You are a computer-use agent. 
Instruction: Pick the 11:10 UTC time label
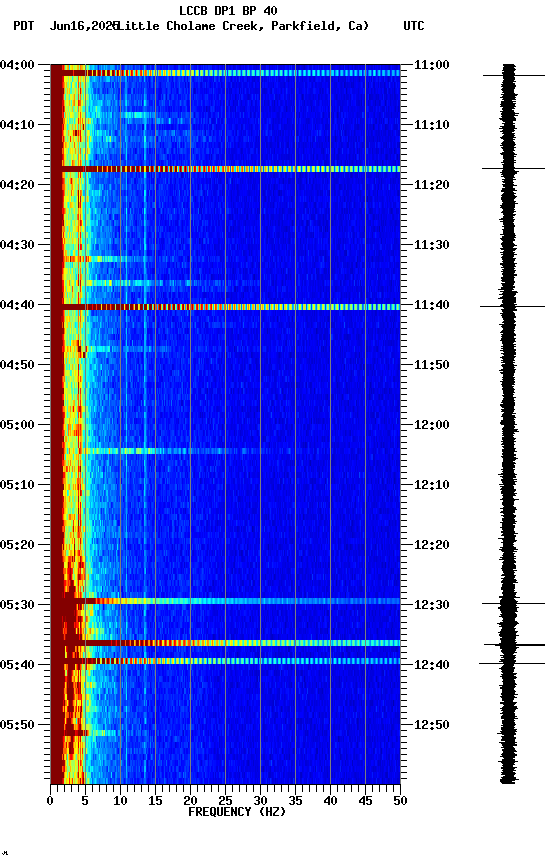pyautogui.click(x=432, y=125)
